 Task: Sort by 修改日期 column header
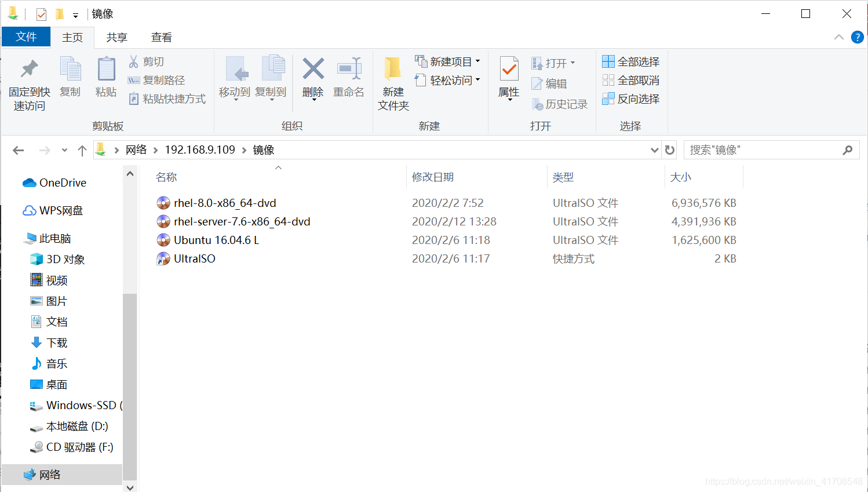433,177
